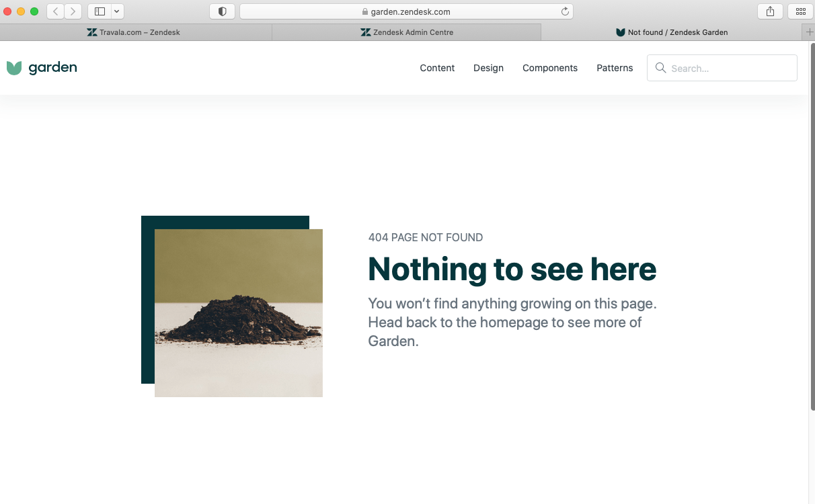
Task: Click the Share icon in toolbar
Action: pos(770,11)
